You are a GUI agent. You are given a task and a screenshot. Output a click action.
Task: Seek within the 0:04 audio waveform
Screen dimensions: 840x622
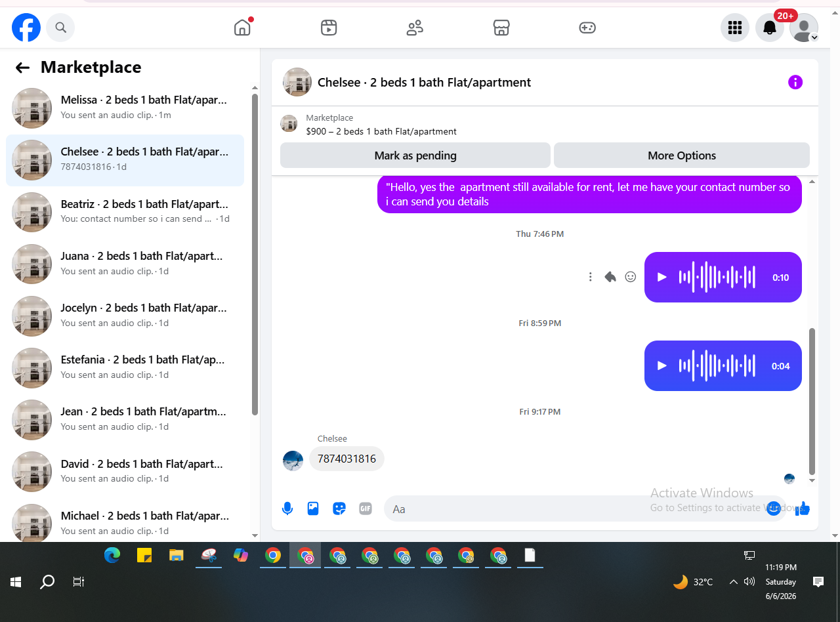tap(717, 365)
